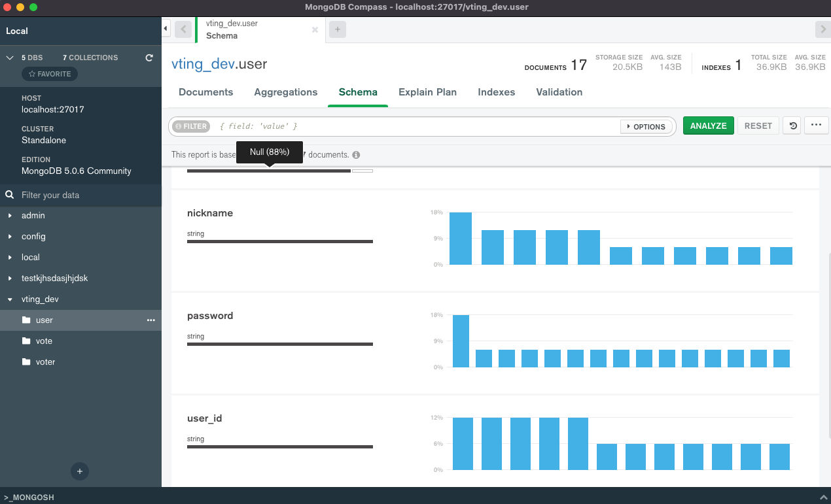
Task: Create a database with the plus button
Action: [80, 471]
